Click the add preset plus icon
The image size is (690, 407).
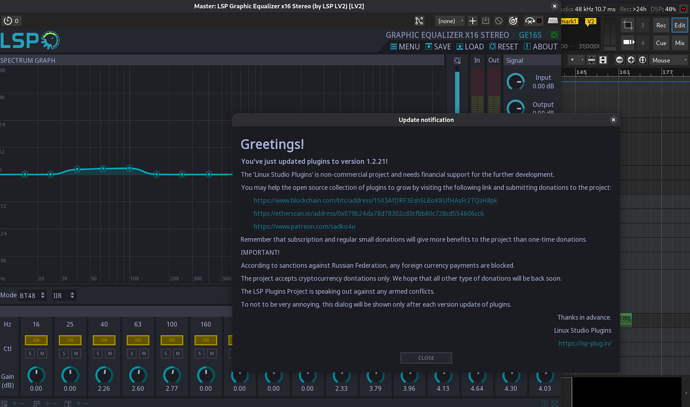click(x=473, y=21)
